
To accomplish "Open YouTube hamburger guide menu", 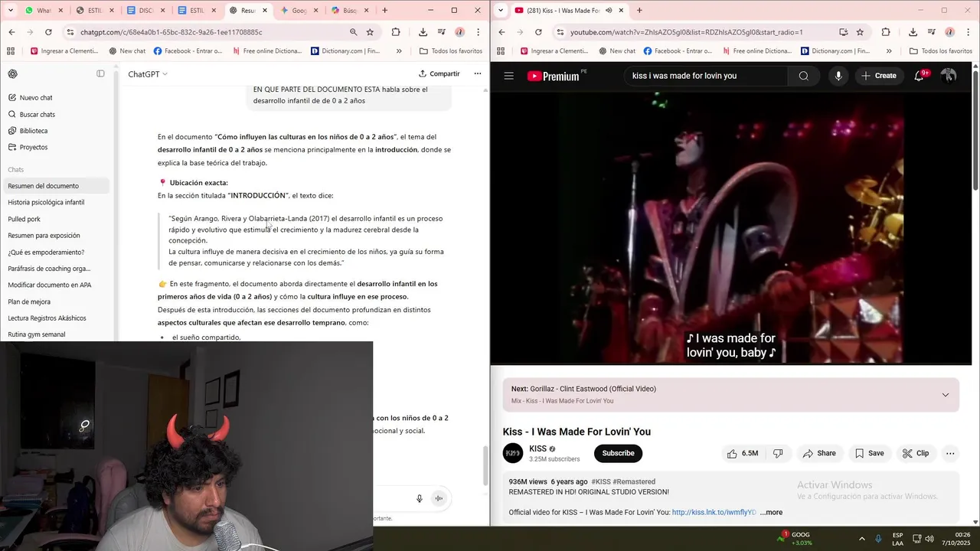I will 508,76.
